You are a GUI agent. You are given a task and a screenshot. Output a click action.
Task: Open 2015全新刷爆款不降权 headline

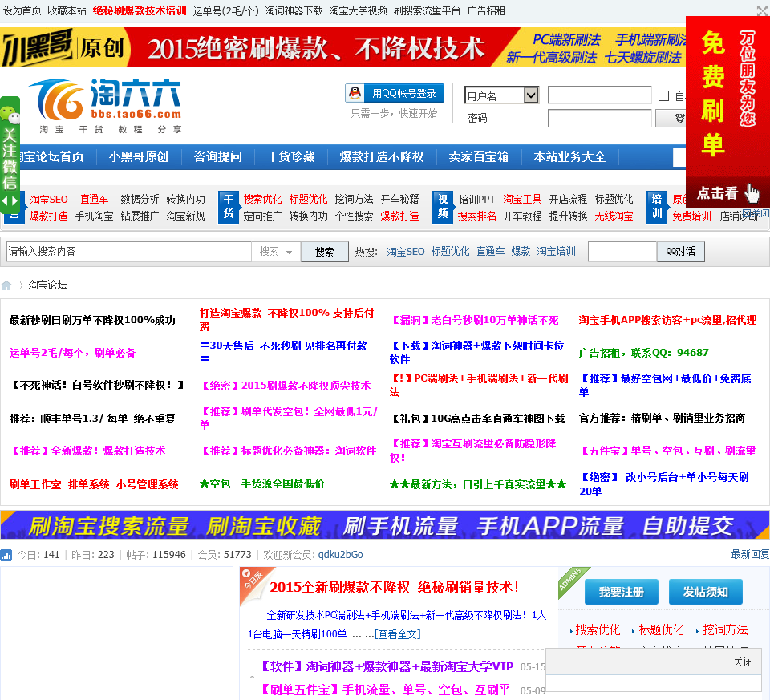pos(394,587)
